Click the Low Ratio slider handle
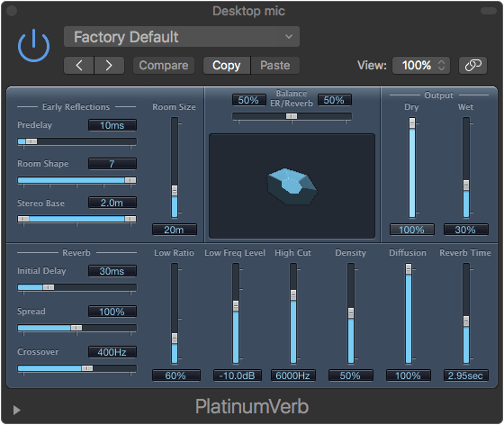The height and width of the screenshot is (425, 504). pos(175,339)
